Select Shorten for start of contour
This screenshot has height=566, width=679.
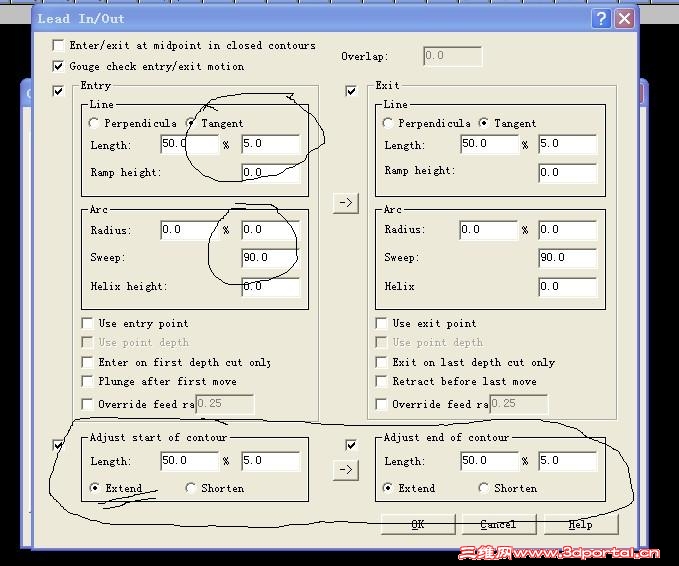click(x=190, y=488)
